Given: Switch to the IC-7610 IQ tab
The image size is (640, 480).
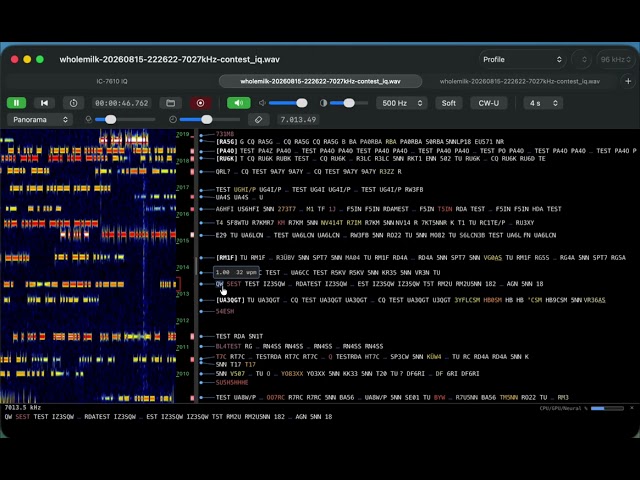Looking at the screenshot, I should 112,81.
